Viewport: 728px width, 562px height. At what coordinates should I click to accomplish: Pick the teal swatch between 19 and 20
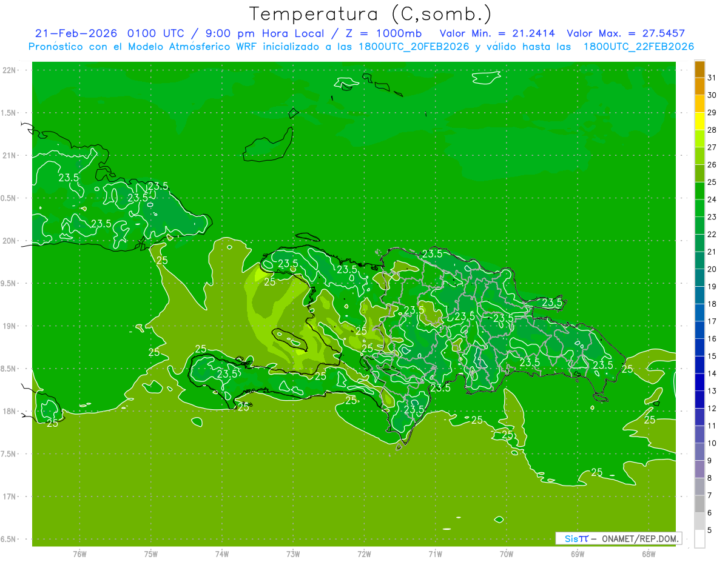point(699,278)
